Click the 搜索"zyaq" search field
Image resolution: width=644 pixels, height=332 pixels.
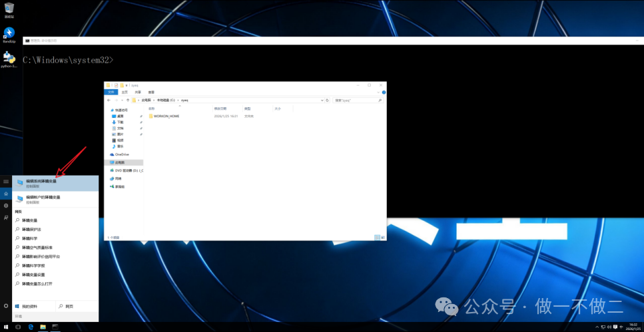[x=358, y=100]
